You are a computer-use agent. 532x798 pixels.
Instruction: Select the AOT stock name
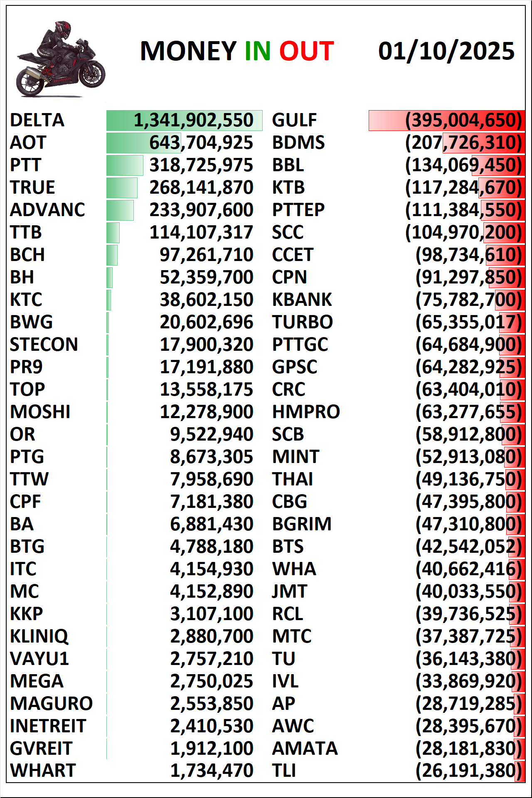[x=28, y=143]
